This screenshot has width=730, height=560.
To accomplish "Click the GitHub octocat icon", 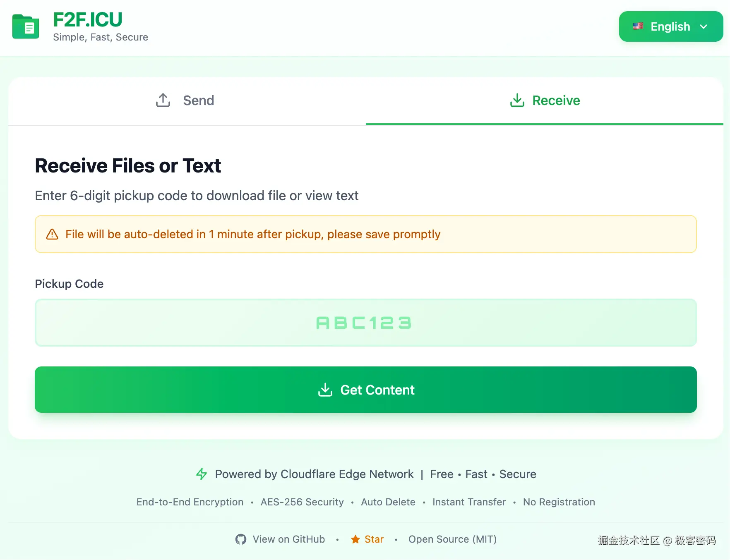I will tap(241, 539).
